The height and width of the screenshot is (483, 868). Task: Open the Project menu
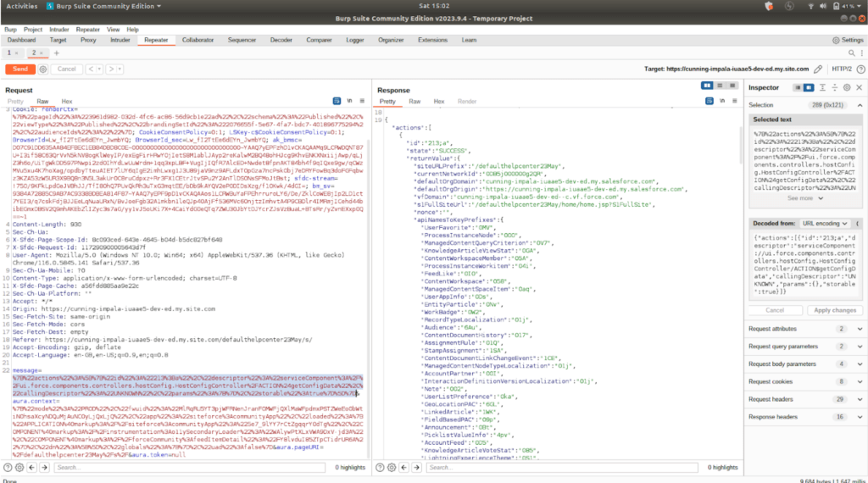[33, 30]
